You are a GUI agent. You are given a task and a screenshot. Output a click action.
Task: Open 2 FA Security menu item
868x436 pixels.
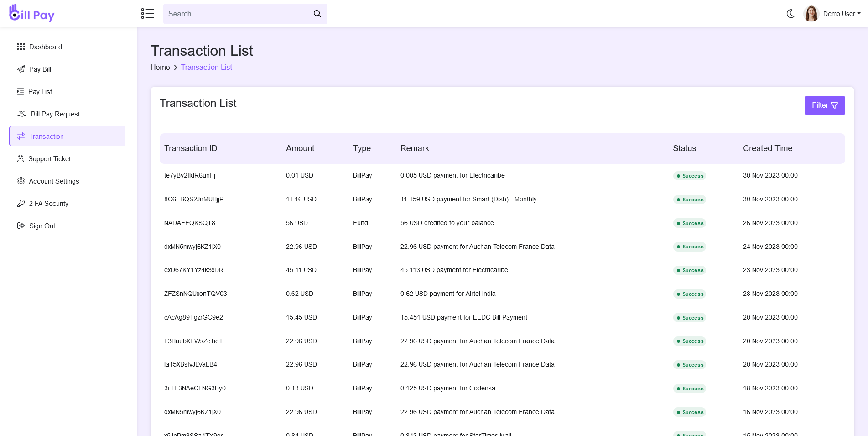tap(68, 203)
